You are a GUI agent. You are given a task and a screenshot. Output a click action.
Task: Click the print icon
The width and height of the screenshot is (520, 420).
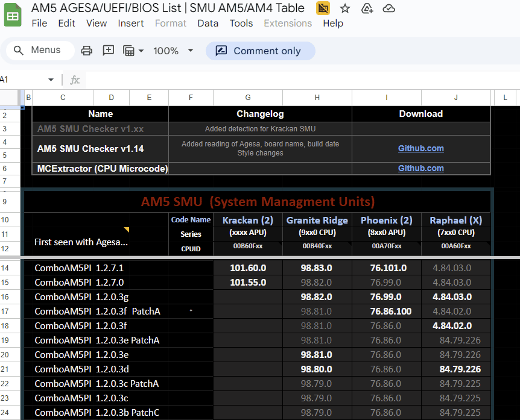click(x=86, y=51)
